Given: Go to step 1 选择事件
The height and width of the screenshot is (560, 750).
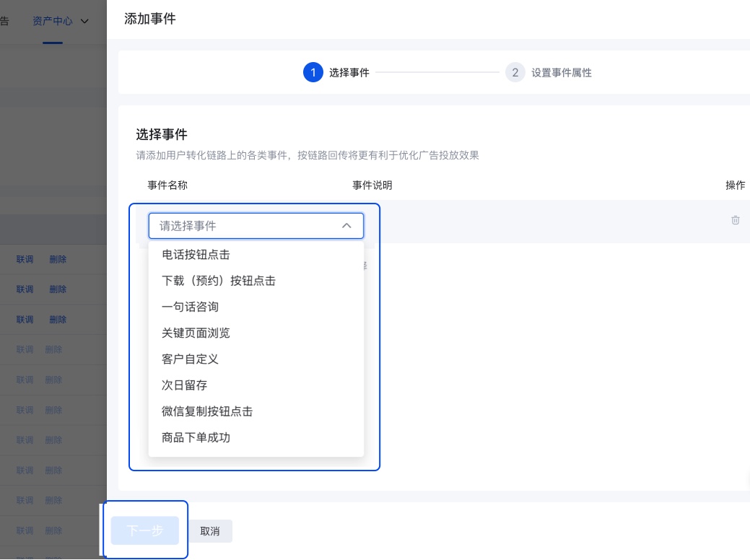Looking at the screenshot, I should [x=336, y=73].
